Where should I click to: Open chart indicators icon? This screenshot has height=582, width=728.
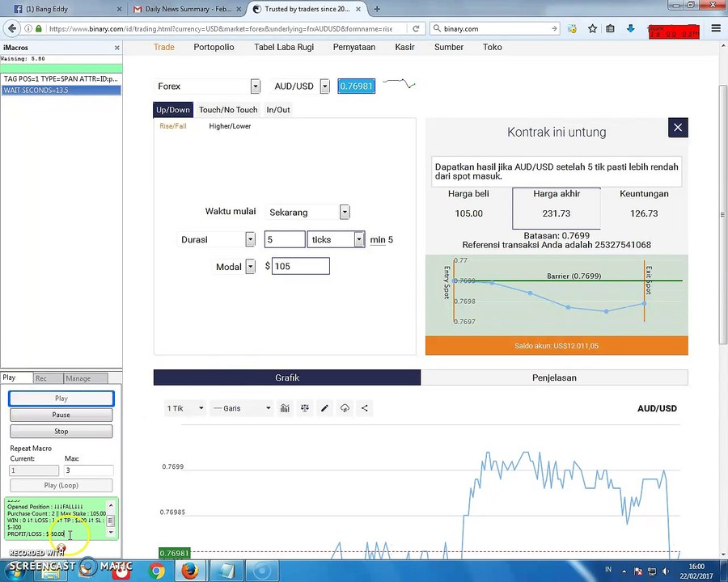(x=285, y=408)
